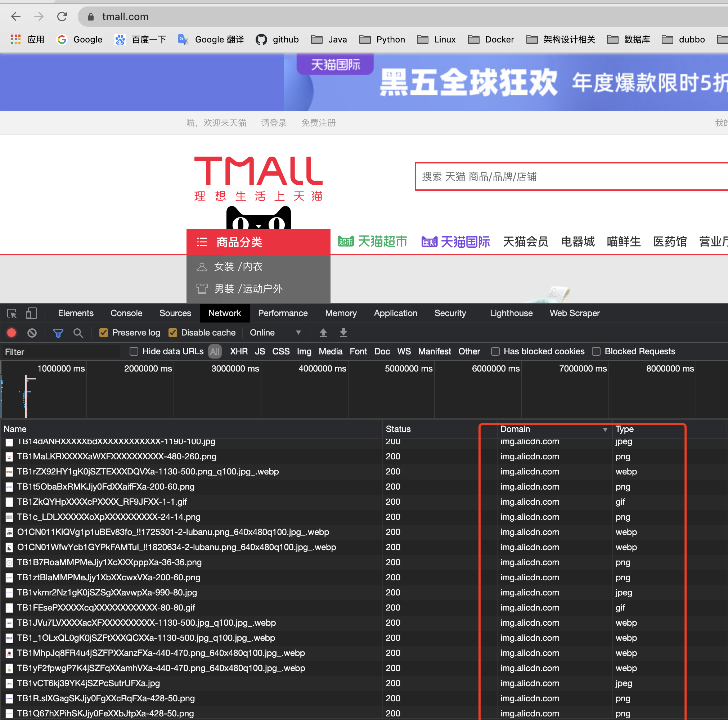The height and width of the screenshot is (720, 728).
Task: Enable the Hide data URLs checkbox
Action: 134,351
